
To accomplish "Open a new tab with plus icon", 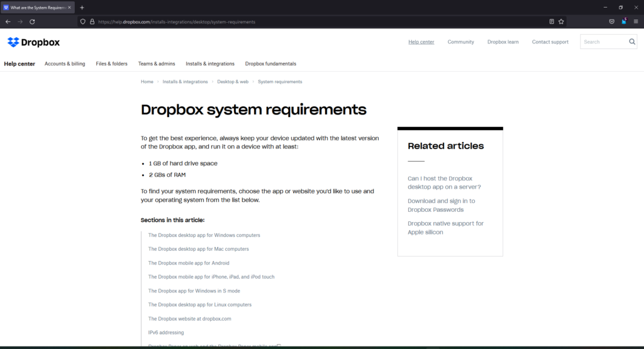I will click(82, 8).
